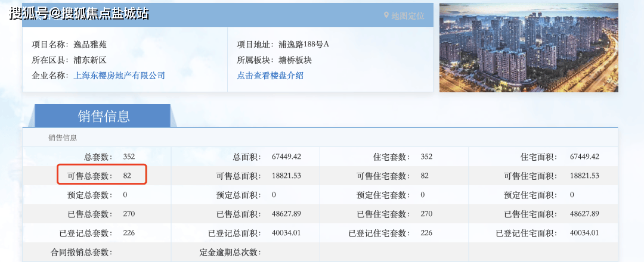Viewport: 644px width, 262px height.
Task: Open the night cityscape building photo
Action: coord(528,48)
